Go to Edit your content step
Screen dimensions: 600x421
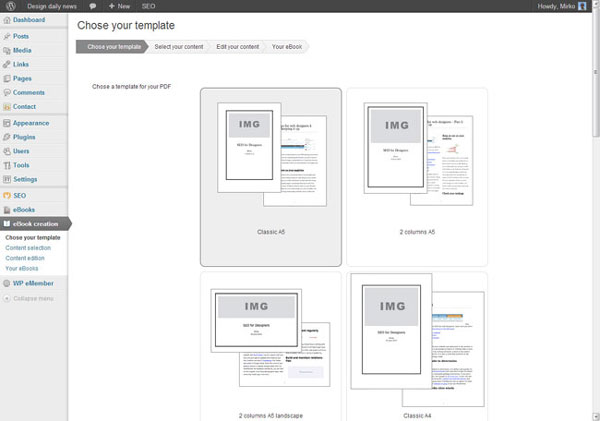[x=238, y=47]
